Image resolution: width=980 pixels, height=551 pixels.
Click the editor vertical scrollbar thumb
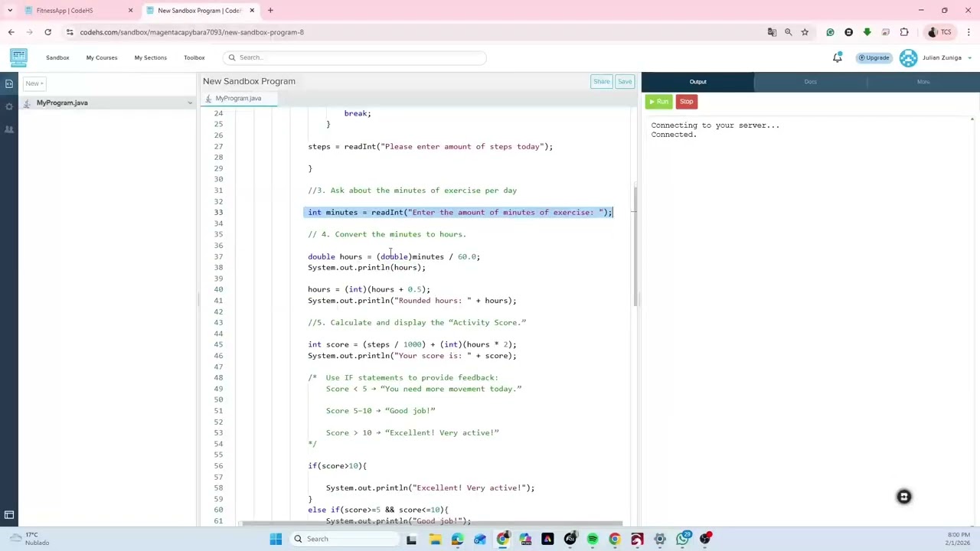click(x=635, y=246)
